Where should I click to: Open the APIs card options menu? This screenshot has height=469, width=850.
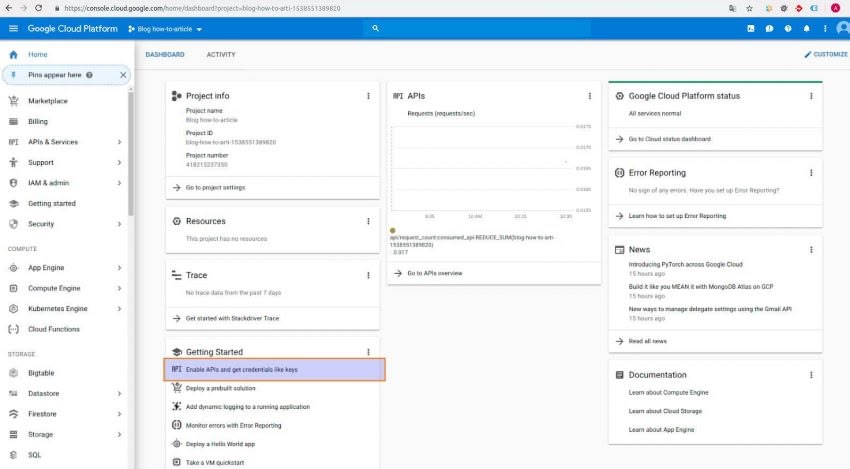[590, 96]
